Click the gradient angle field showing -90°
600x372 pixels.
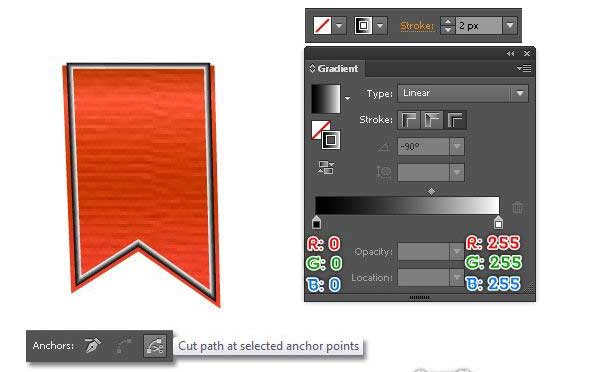tap(423, 147)
